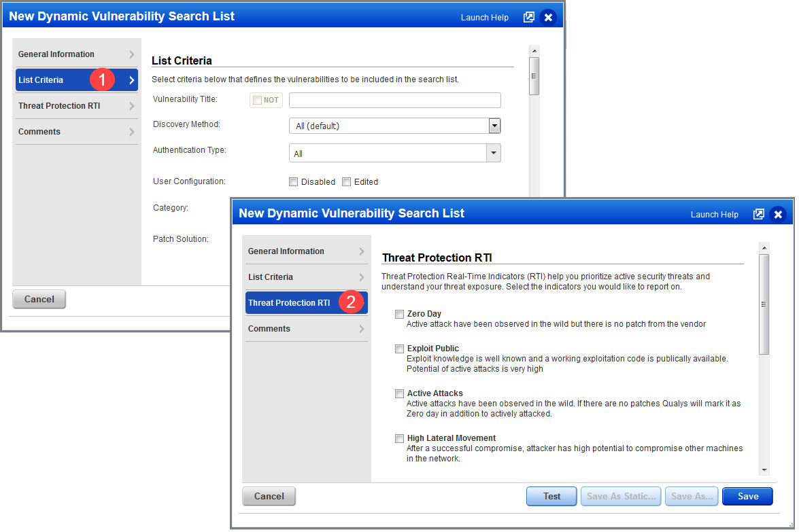Enable the Zero Day indicator
This screenshot has height=532, width=799.
tap(399, 314)
